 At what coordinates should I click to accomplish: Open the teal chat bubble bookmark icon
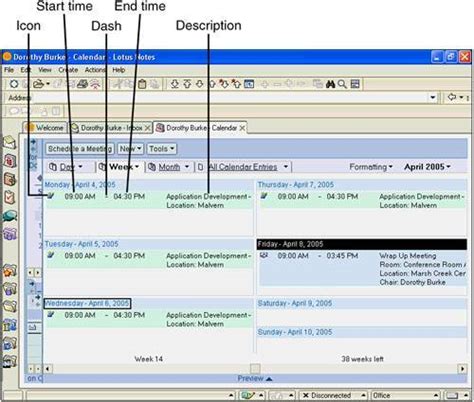(x=10, y=216)
